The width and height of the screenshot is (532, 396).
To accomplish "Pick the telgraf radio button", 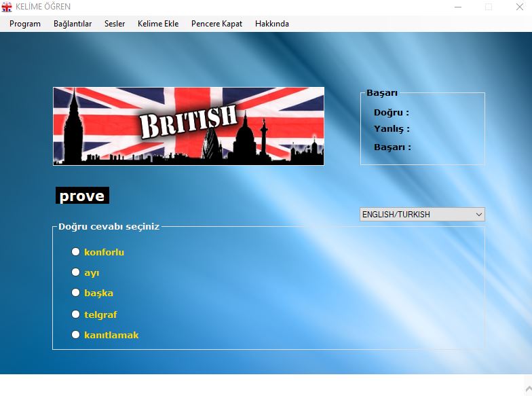I will (x=75, y=314).
